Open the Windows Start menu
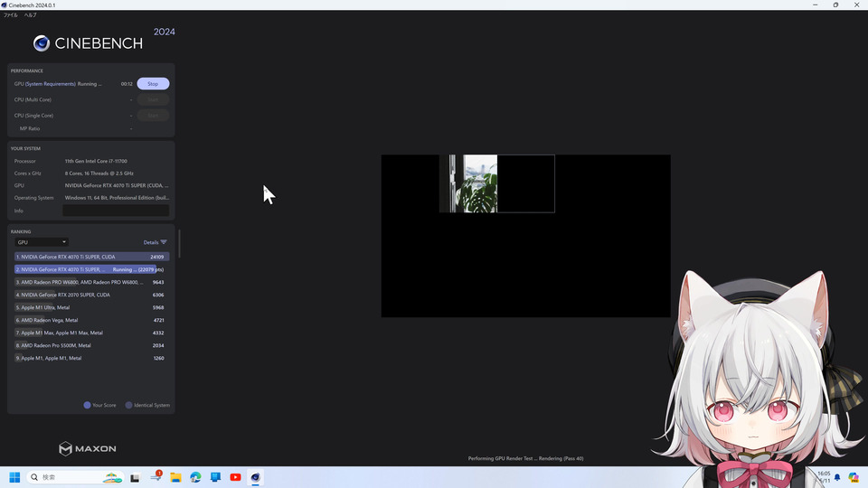 pyautogui.click(x=14, y=477)
